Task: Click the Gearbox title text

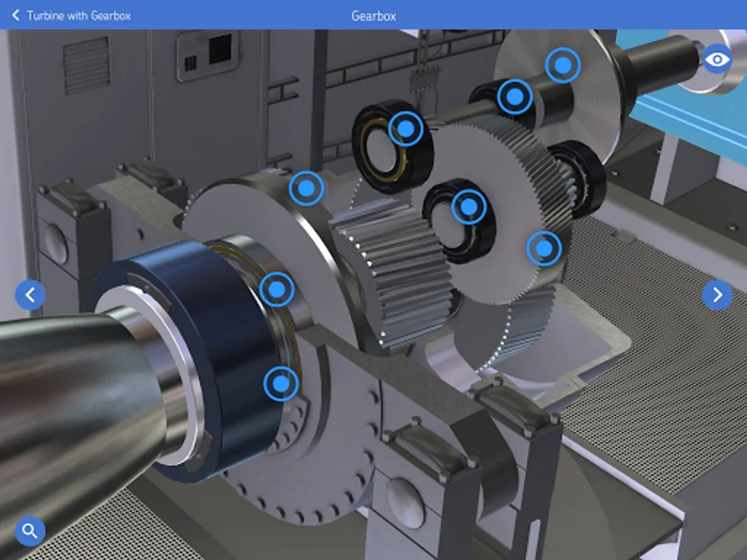Action: (x=374, y=16)
